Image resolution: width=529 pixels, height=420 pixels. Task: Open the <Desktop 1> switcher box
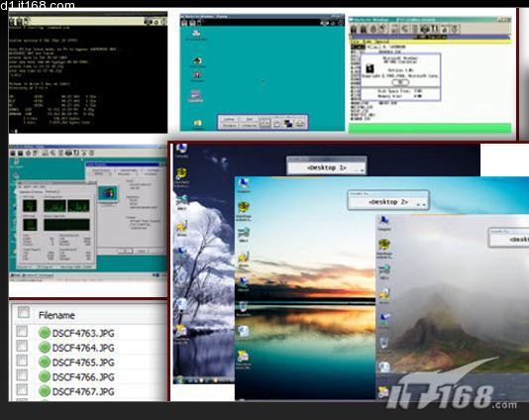tap(327, 165)
